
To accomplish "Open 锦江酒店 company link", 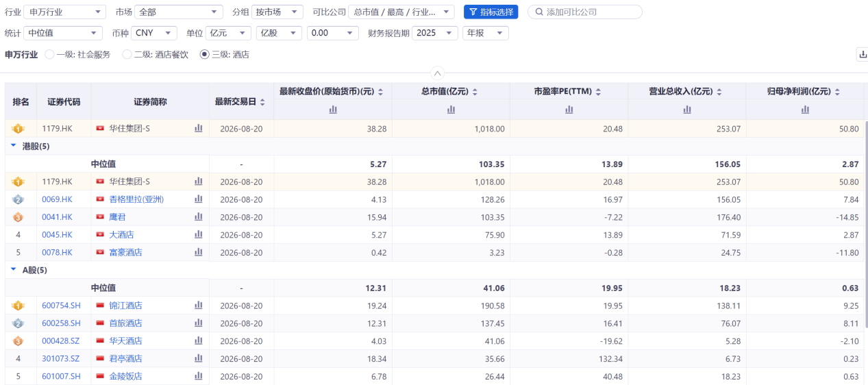I will 126,306.
